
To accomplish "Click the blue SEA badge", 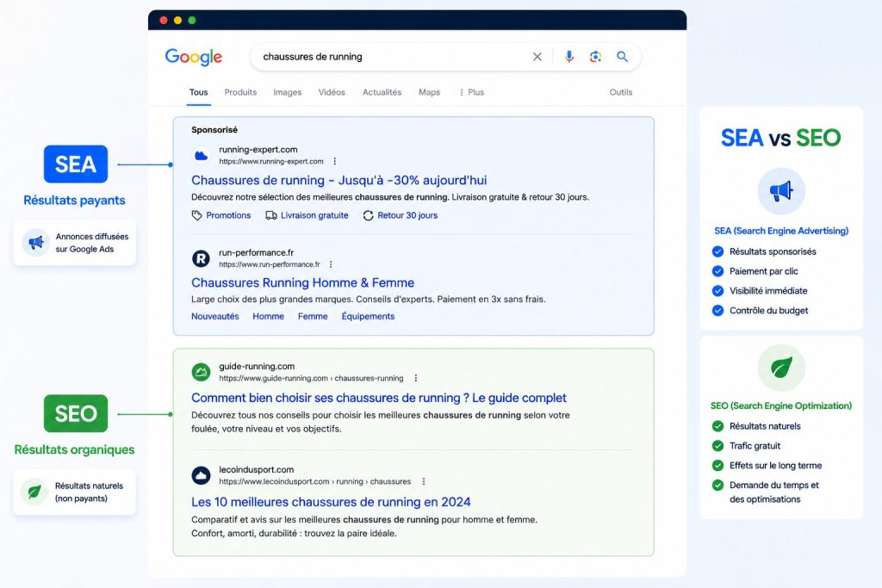I will [x=76, y=164].
